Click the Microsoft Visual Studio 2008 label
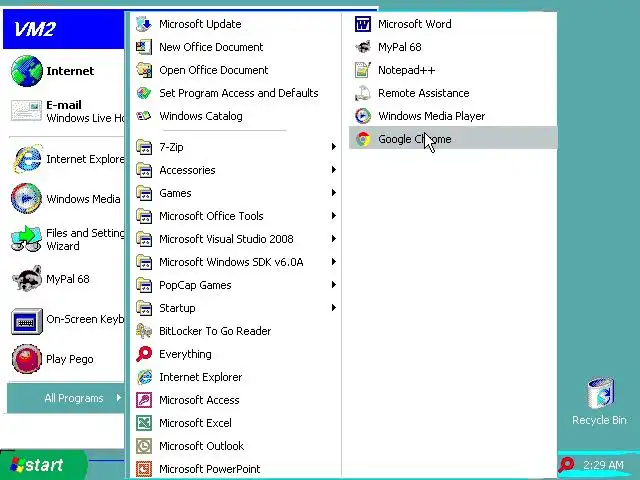640x480 pixels. 226,239
